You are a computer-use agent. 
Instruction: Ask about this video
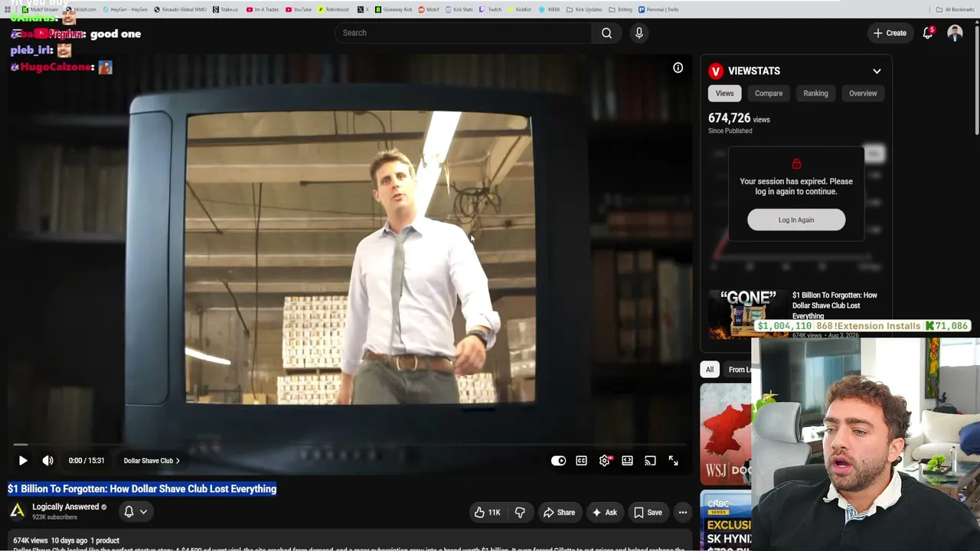pos(604,513)
